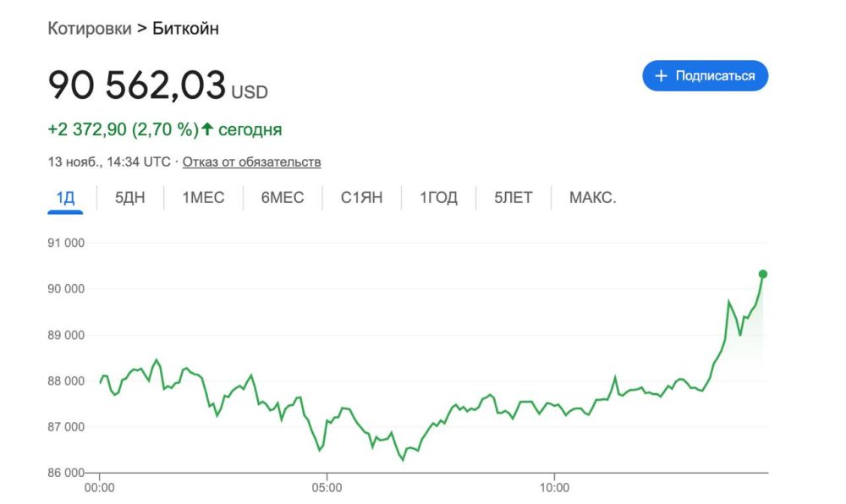Screen dimensions: 846x504
Task: Click the 05:00 time marker on chart
Action: point(328,488)
